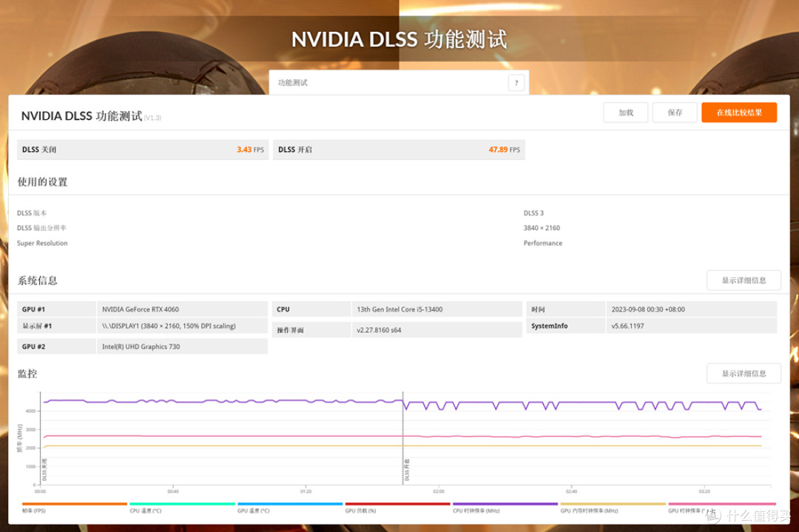The width and height of the screenshot is (799, 532).
Task: Click the SystemInfo label cell
Action: coord(566,326)
